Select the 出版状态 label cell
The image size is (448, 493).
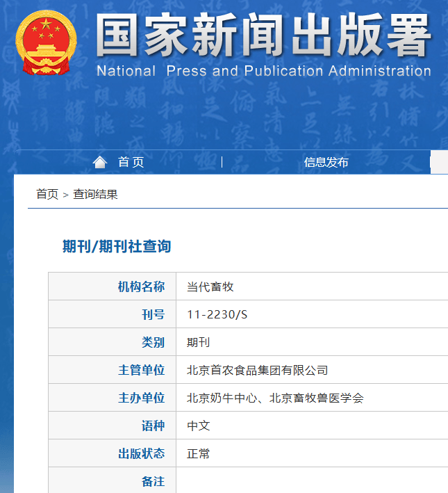[x=112, y=453]
